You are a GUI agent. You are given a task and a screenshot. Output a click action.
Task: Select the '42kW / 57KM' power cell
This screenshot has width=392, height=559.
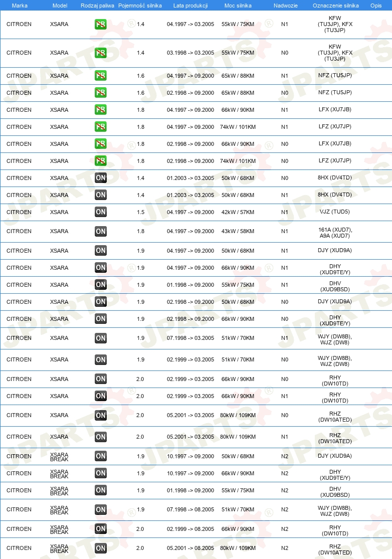point(238,212)
